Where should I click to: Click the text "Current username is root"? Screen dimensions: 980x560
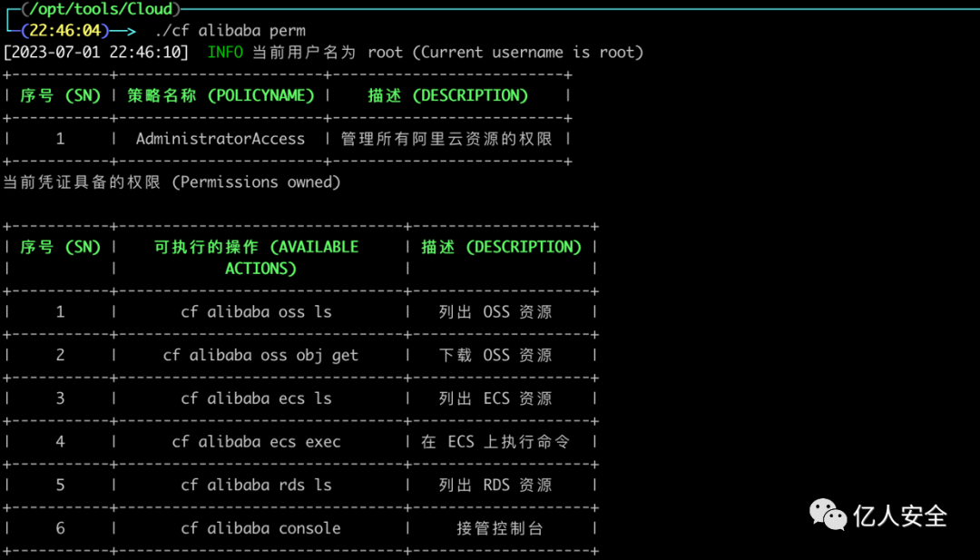[527, 53]
